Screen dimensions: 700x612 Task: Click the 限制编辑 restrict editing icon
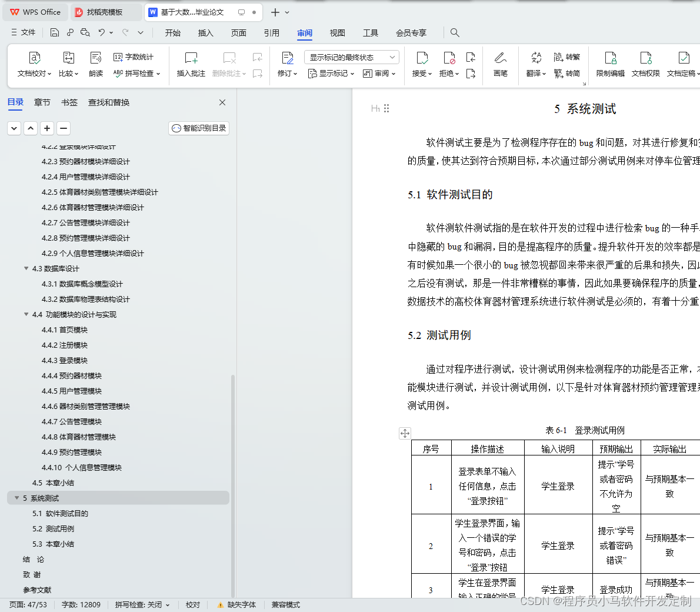(x=611, y=65)
